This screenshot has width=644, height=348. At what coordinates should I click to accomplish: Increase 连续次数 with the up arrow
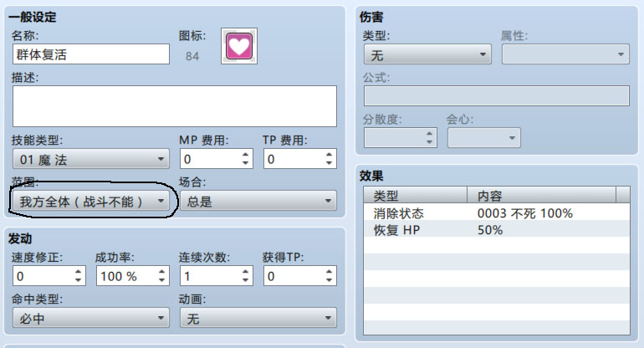[246, 272]
